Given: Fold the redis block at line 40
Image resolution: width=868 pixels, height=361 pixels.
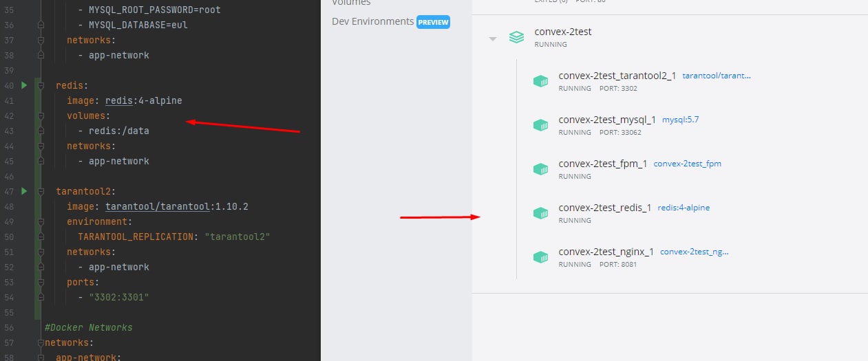Looking at the screenshot, I should tap(41, 85).
